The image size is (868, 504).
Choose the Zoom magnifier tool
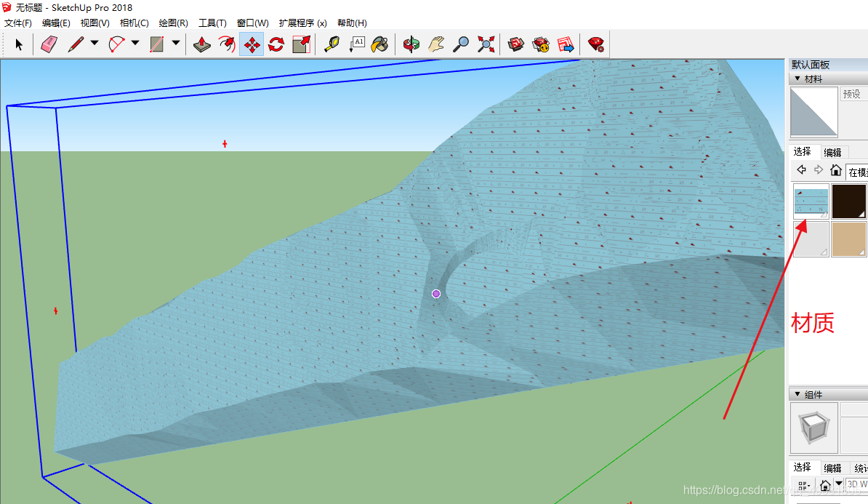coord(461,44)
